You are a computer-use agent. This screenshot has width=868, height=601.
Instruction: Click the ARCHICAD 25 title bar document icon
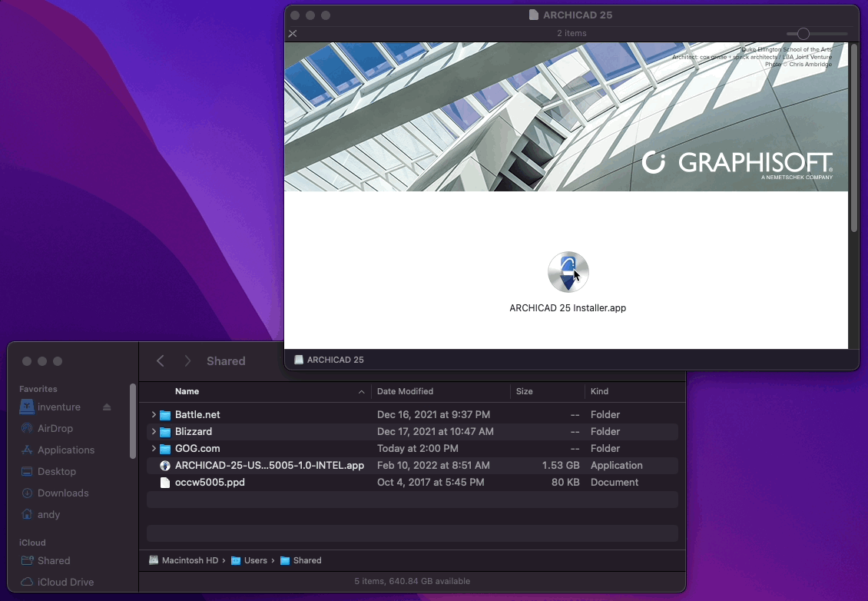tap(534, 15)
